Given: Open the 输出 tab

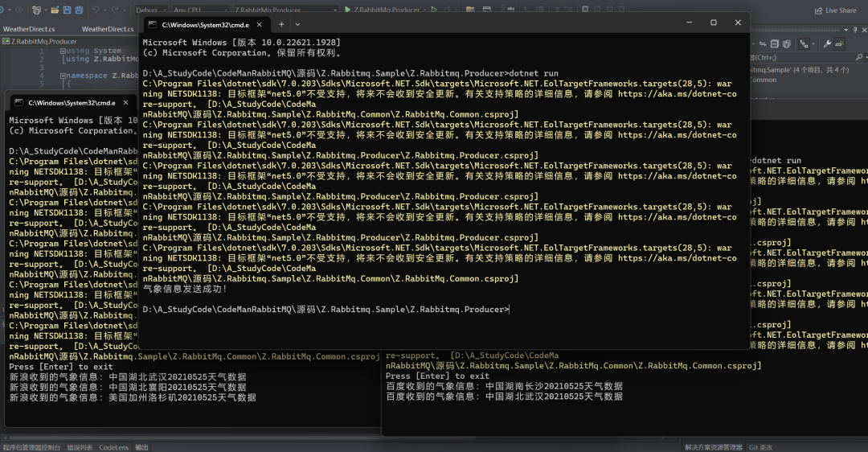Looking at the screenshot, I should coord(141,447).
